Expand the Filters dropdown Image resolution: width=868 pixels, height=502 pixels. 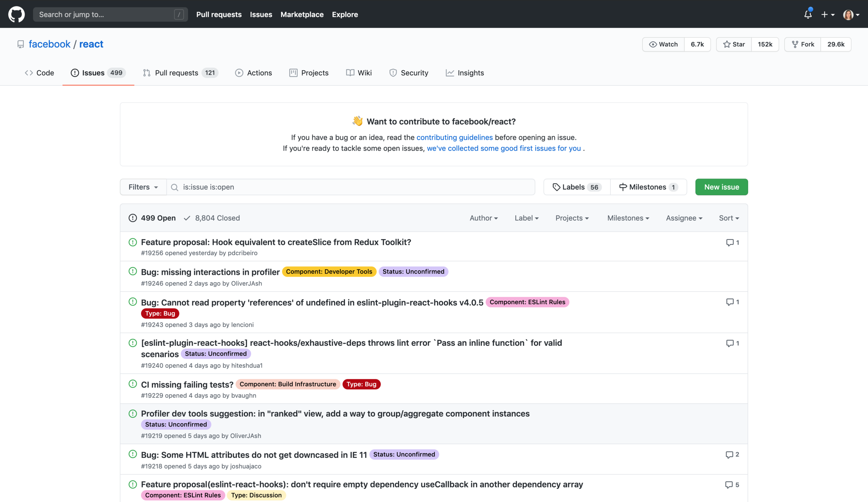143,187
